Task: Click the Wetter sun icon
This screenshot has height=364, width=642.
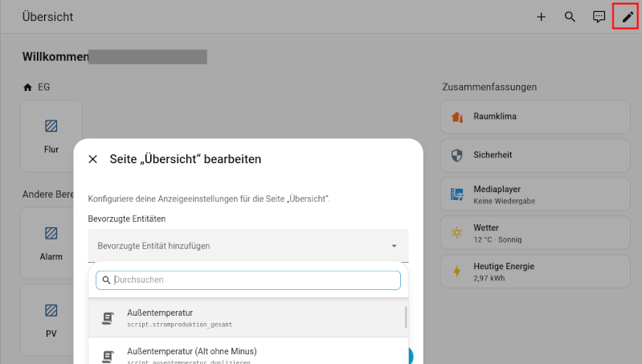Action: pyautogui.click(x=457, y=232)
